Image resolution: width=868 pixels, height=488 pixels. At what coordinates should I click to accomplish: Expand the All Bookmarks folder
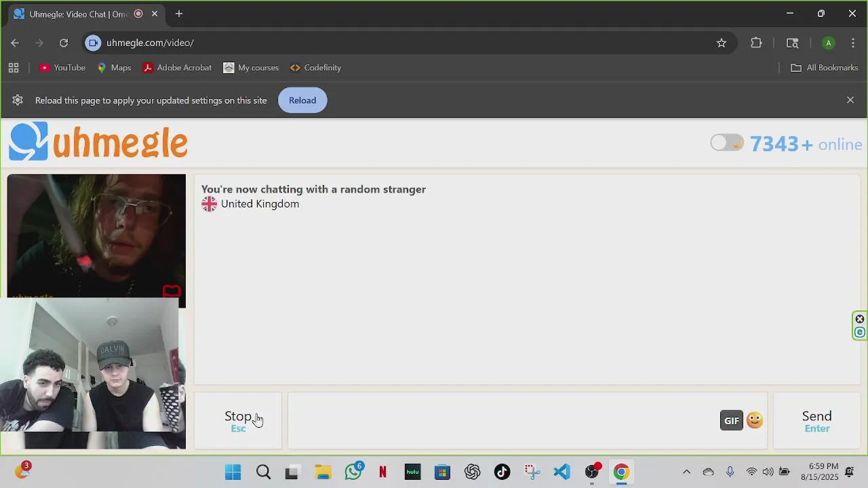tap(825, 68)
